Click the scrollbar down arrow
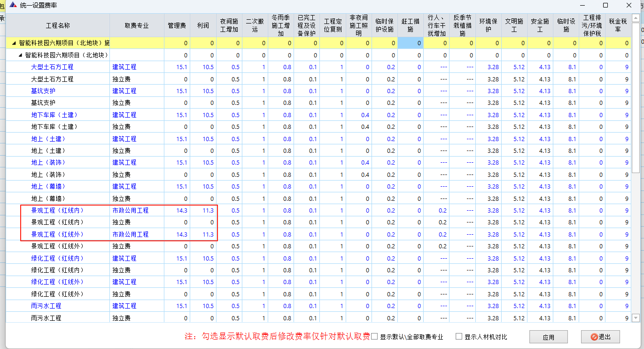Screen dimensions: 644x349 point(636,318)
